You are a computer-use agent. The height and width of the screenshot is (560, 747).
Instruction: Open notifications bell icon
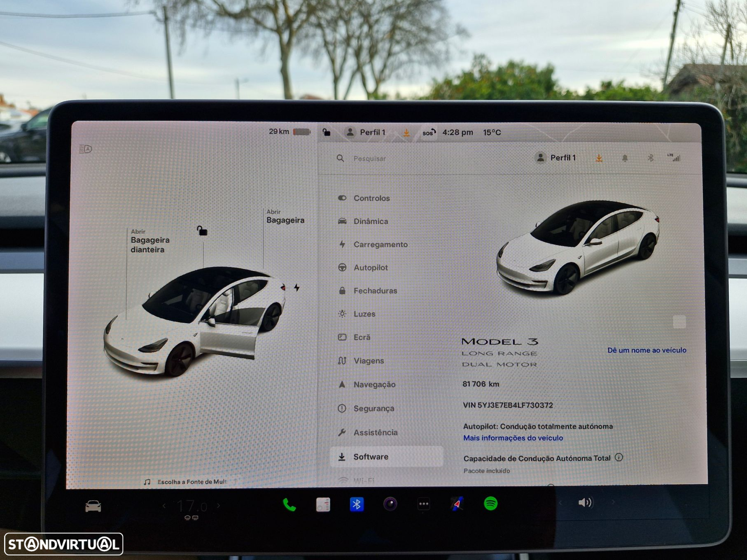[x=625, y=158]
